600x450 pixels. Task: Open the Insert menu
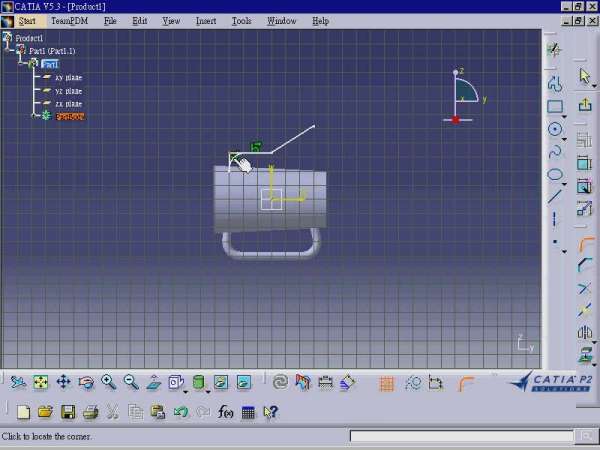(206, 20)
